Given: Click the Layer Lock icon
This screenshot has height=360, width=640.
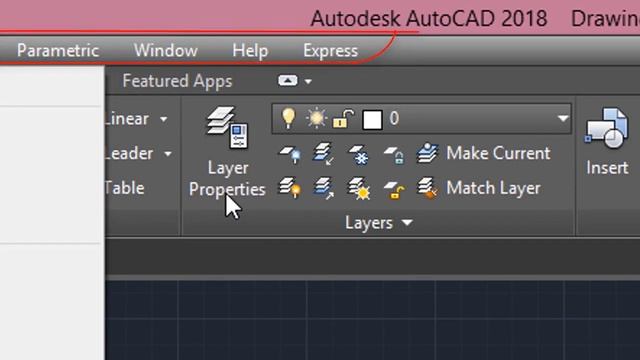Looking at the screenshot, I should pos(394,155).
